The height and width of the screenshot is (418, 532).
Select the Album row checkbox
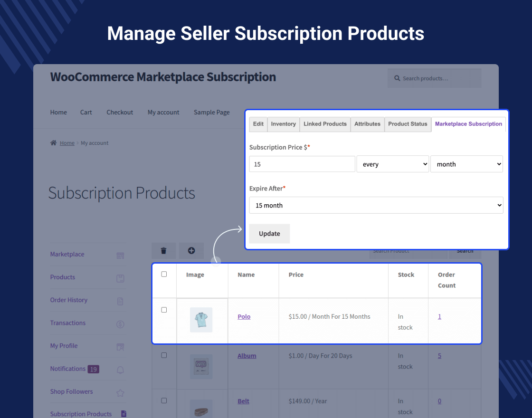pyautogui.click(x=164, y=355)
